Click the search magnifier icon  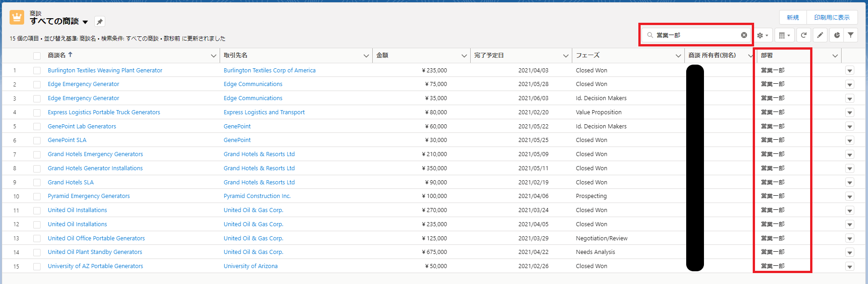click(650, 35)
